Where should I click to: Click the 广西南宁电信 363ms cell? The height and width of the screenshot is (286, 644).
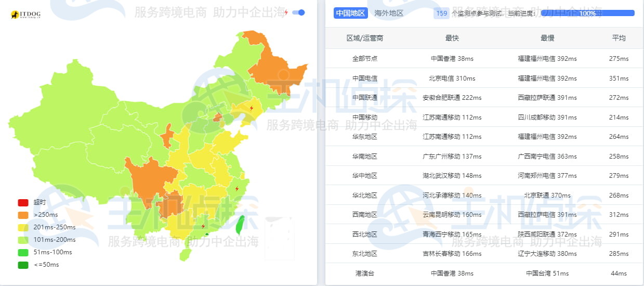(x=547, y=157)
